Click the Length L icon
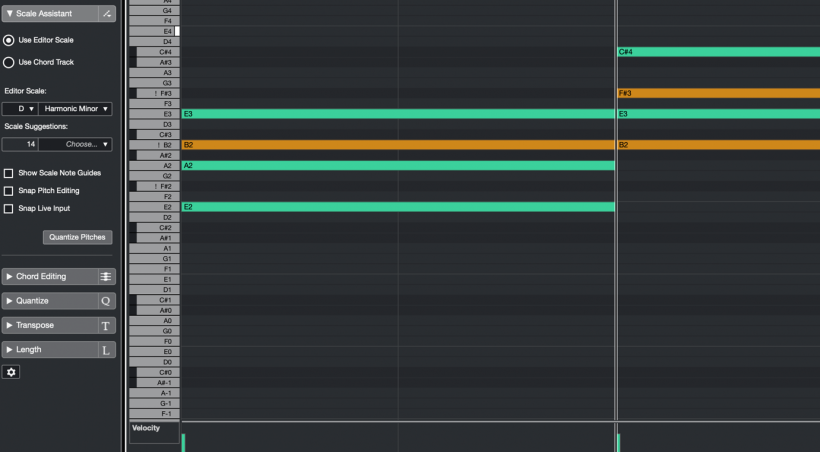The height and width of the screenshot is (452, 820). click(106, 350)
